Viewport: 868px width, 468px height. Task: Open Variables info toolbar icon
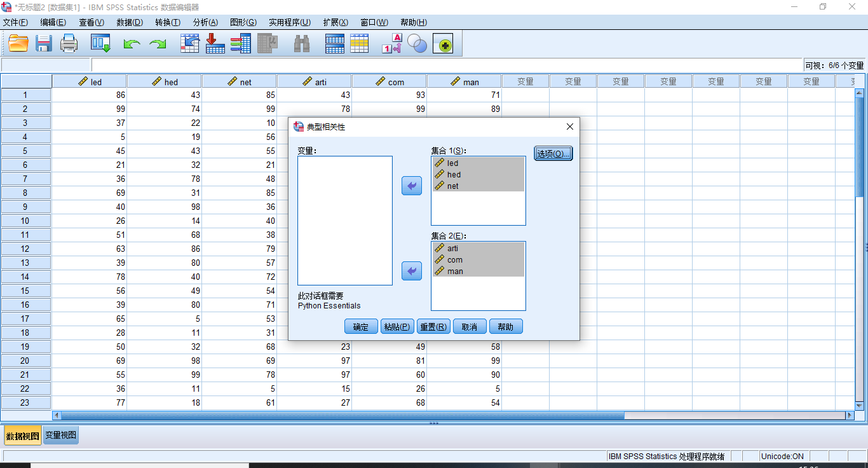tap(241, 44)
